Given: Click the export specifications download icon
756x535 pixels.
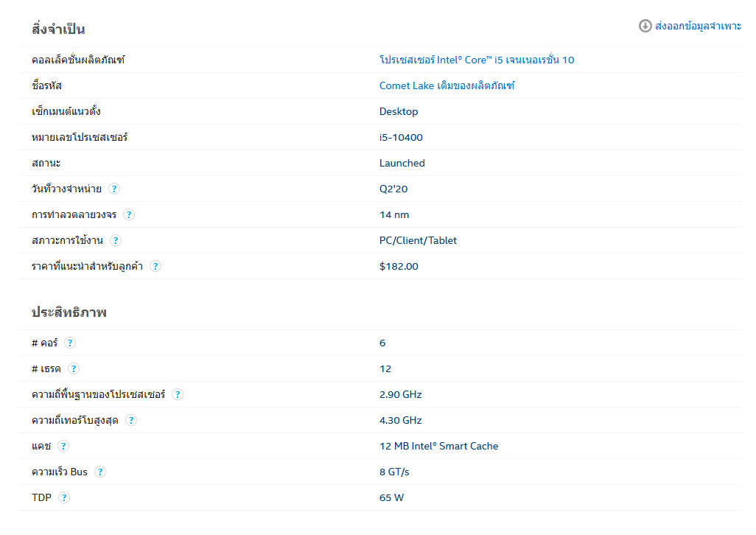Looking at the screenshot, I should pos(645,26).
